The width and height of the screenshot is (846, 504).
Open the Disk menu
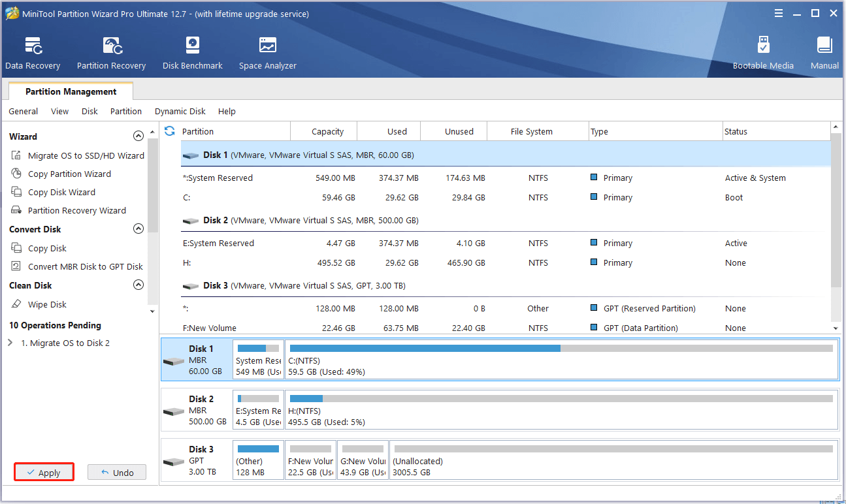89,111
